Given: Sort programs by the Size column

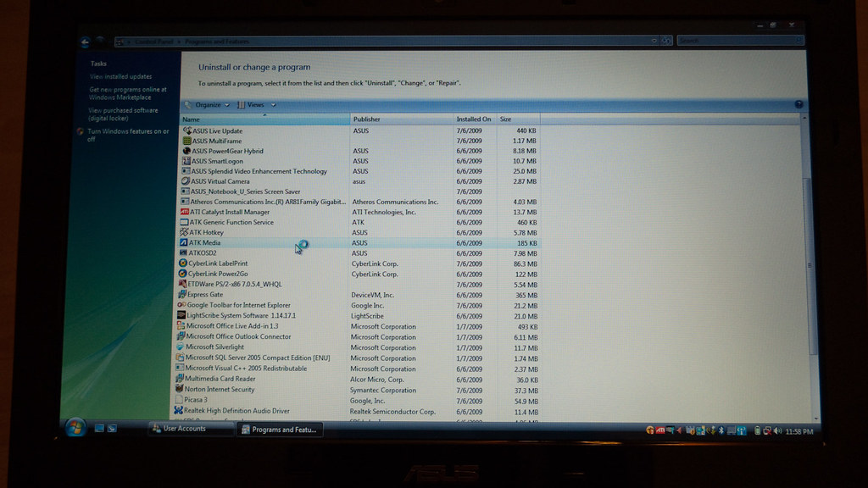Looking at the screenshot, I should tap(518, 119).
